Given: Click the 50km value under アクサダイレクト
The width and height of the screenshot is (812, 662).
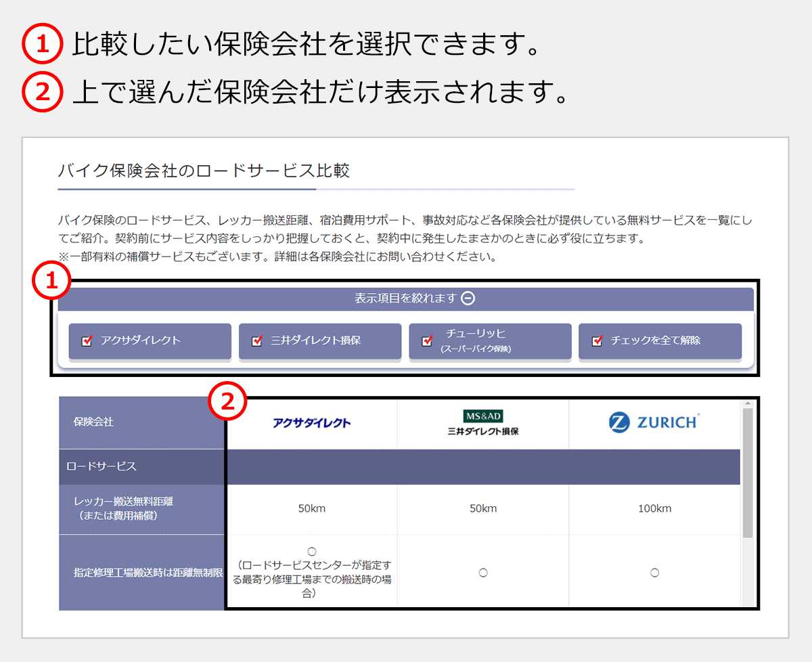Looking at the screenshot, I should click(312, 508).
